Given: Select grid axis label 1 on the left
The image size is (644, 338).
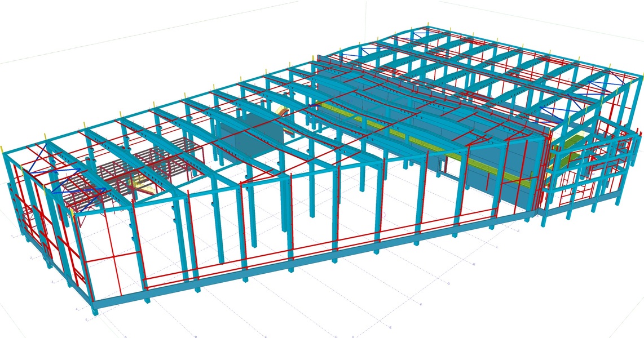Looking at the screenshot, I should coord(12,235).
